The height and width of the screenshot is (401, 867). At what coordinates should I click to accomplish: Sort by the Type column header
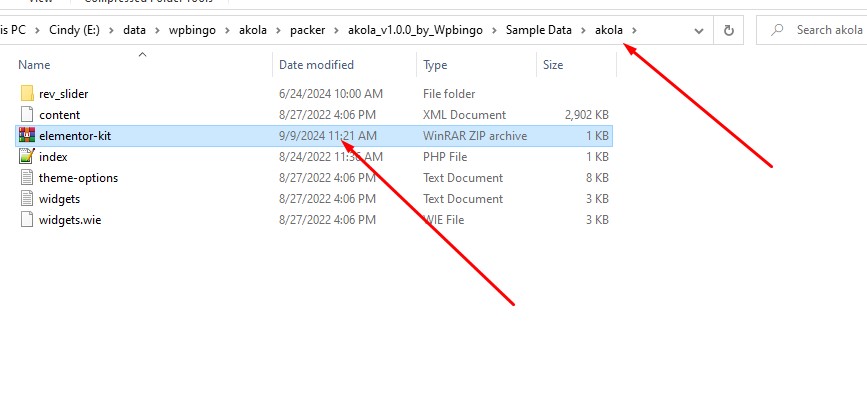[435, 65]
